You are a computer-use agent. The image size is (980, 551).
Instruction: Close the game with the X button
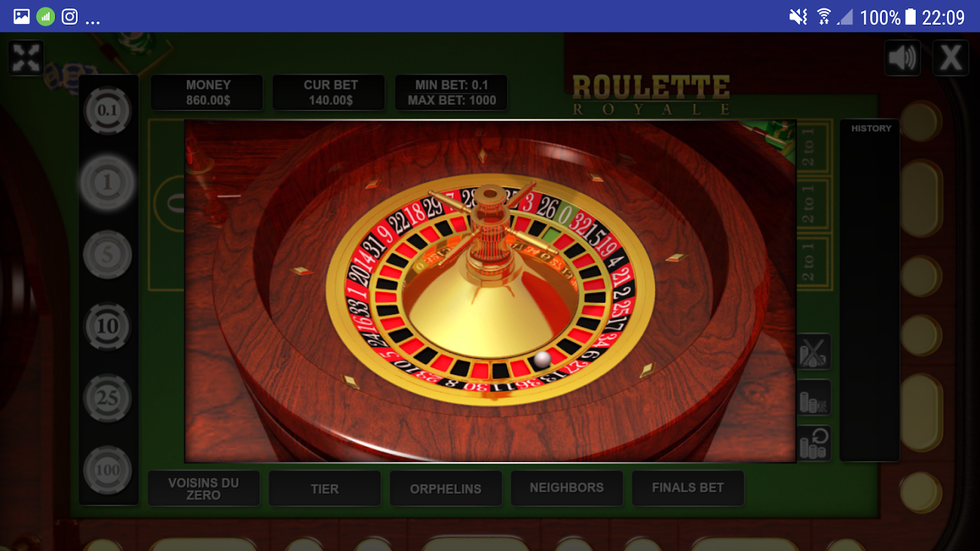tap(950, 58)
